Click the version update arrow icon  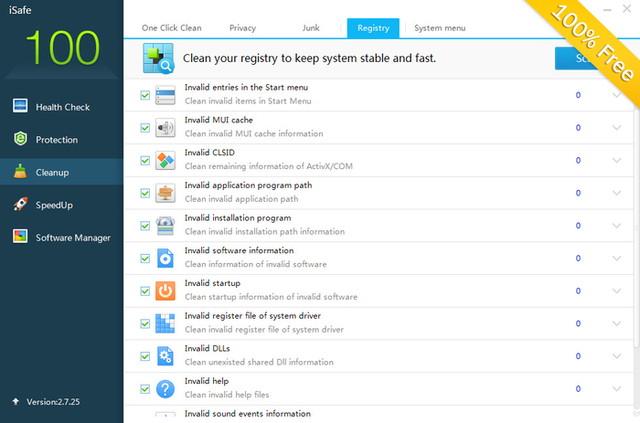16,401
